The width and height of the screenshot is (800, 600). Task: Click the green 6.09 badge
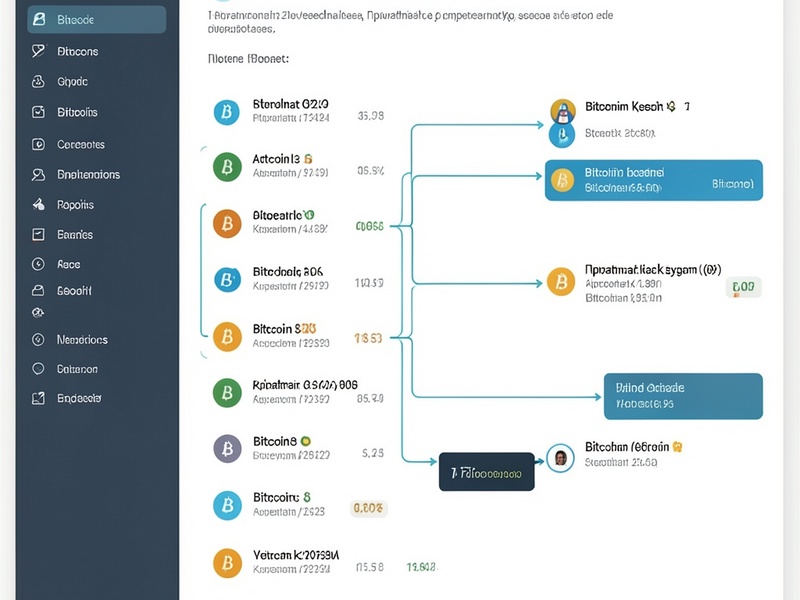(x=743, y=287)
